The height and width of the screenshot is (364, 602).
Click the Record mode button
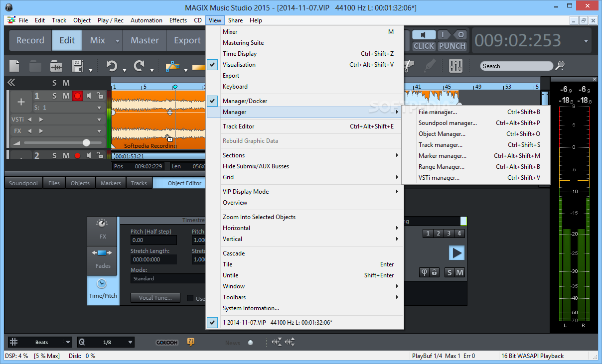(30, 41)
